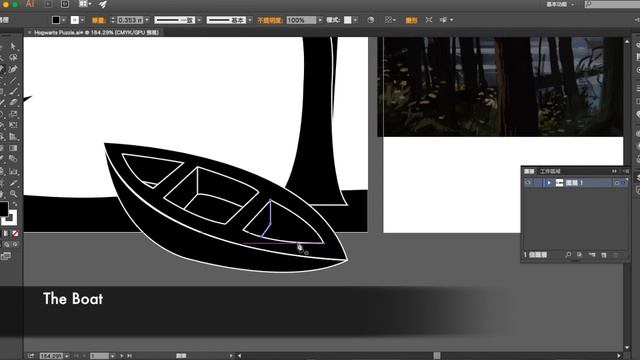
Task: Open the Recolor Artwork dialog
Action: pyautogui.click(x=371, y=20)
